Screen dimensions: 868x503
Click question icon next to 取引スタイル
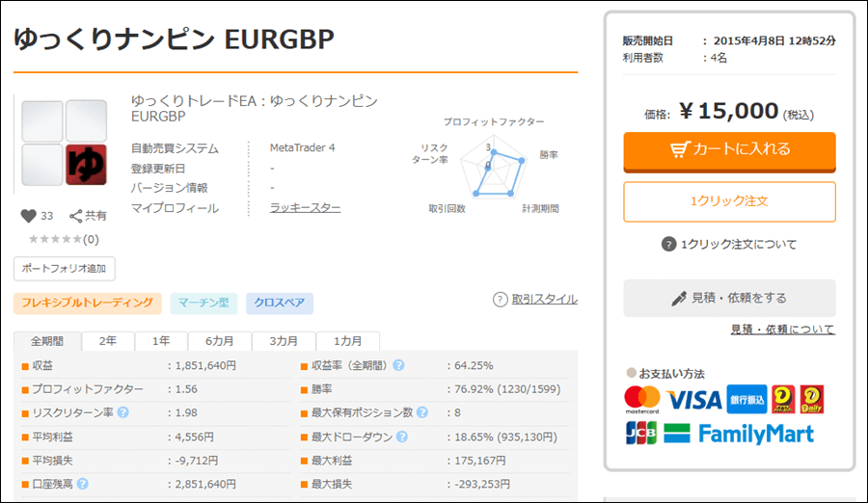pos(500,300)
